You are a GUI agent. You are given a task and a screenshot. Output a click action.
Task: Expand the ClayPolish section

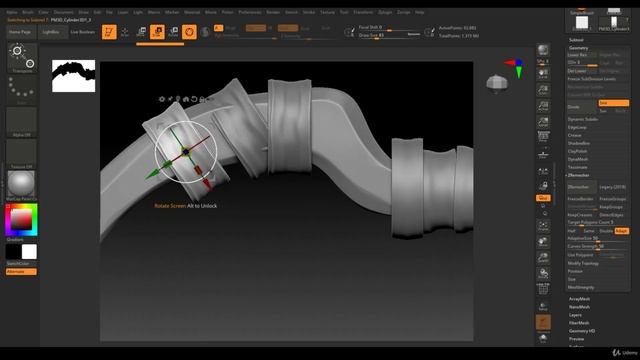[x=577, y=151]
